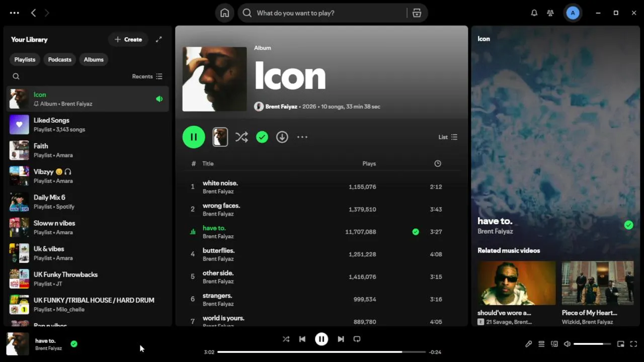Toggle the album saved green checkmark
This screenshot has height=362, width=644.
tap(262, 137)
